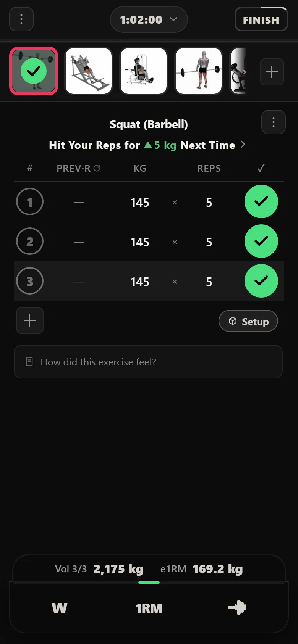The width and height of the screenshot is (298, 644).
Task: Uncheck completed set 3
Action: tap(261, 281)
